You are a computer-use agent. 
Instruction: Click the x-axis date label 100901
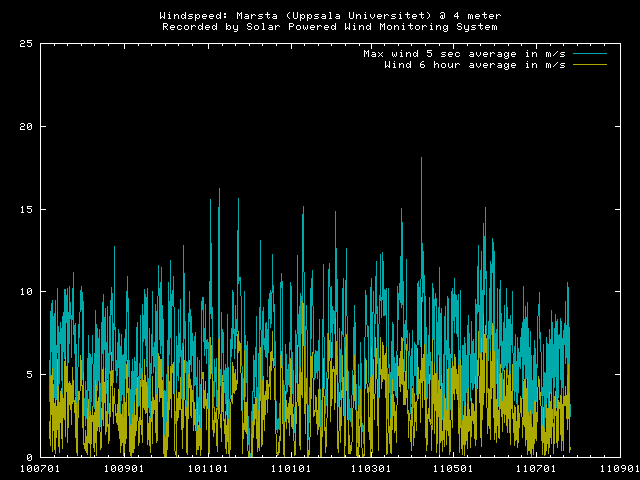pos(122,468)
